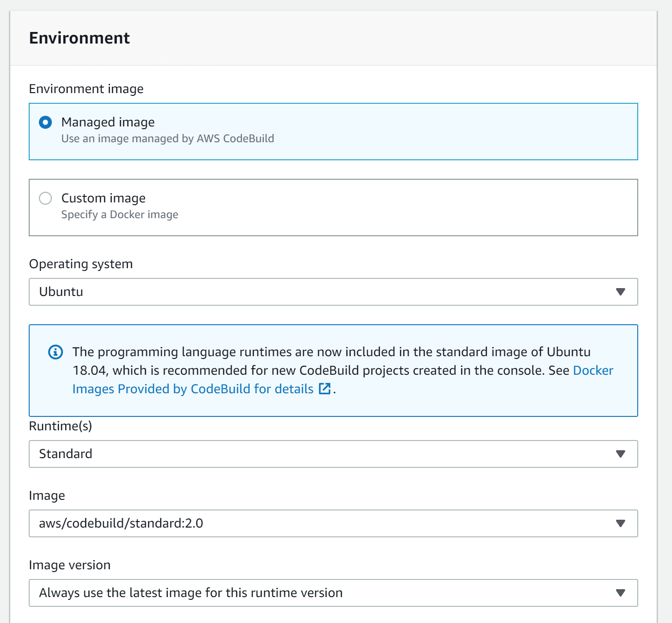Screen dimensions: 672x623
Task: Select the Managed image radio button circle
Action: pyautogui.click(x=45, y=122)
